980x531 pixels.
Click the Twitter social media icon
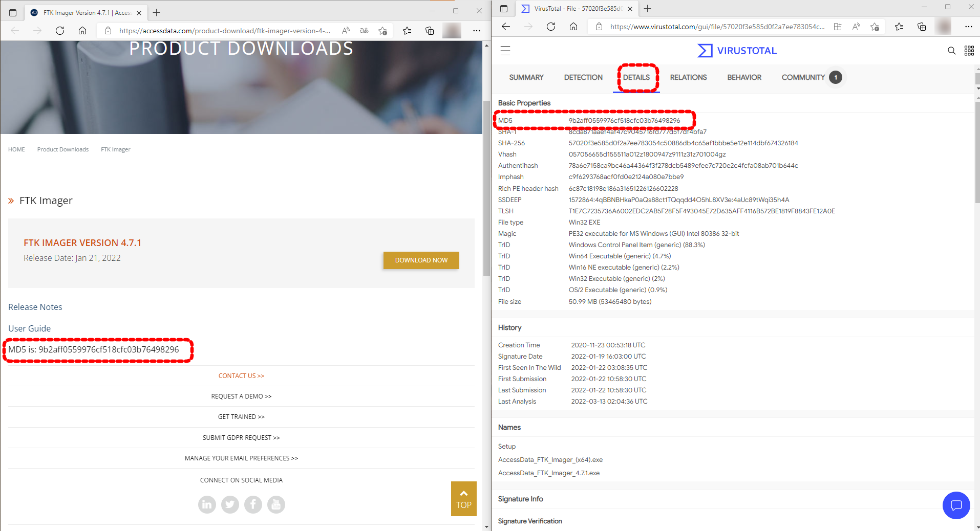[x=230, y=504]
